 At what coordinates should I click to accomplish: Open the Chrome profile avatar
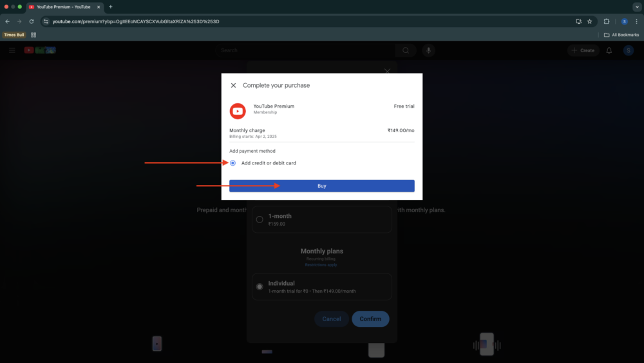624,21
